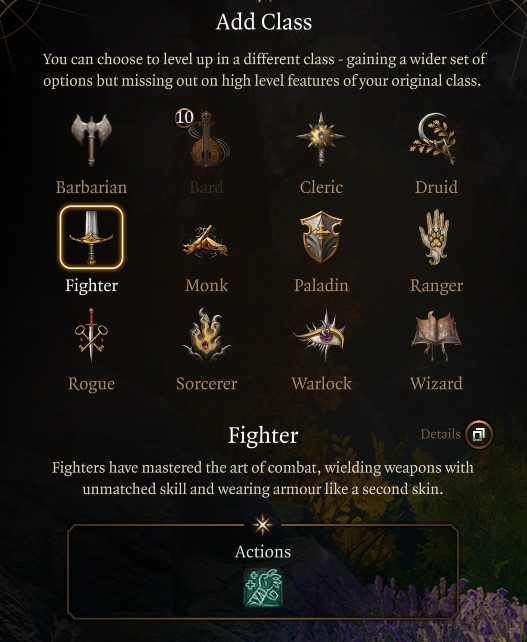Select the Warlock eye icon
This screenshot has height=642, width=527.
tap(321, 335)
